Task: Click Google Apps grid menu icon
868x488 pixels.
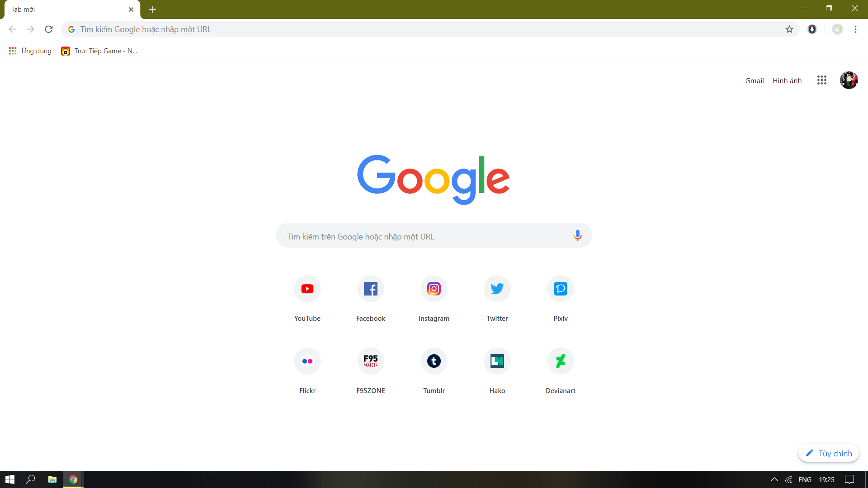Action: point(821,80)
